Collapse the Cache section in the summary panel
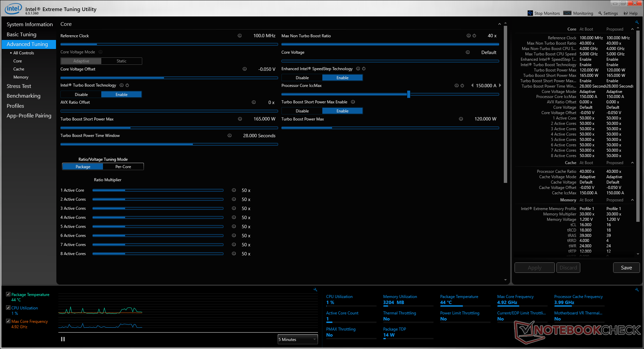This screenshot has width=644, height=349. click(632, 163)
